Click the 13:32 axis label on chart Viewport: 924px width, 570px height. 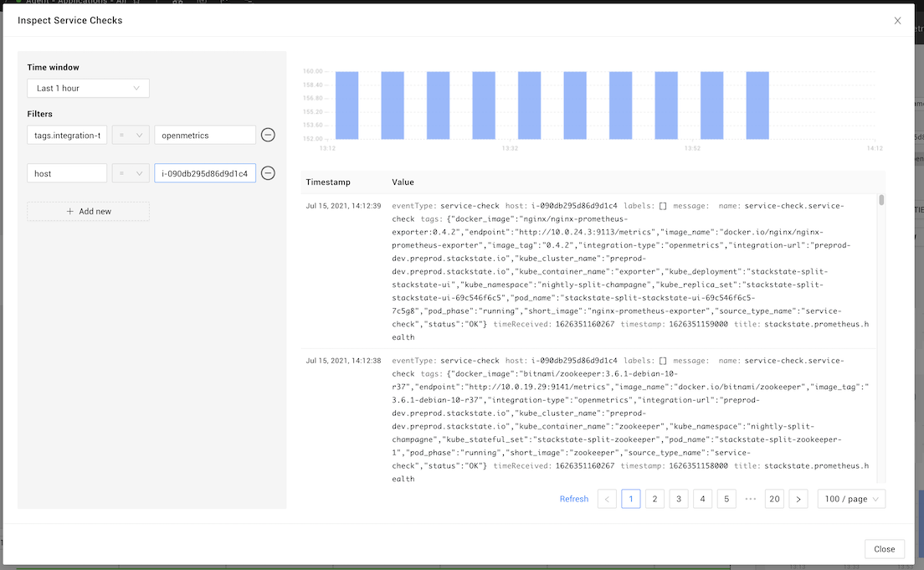click(x=511, y=148)
